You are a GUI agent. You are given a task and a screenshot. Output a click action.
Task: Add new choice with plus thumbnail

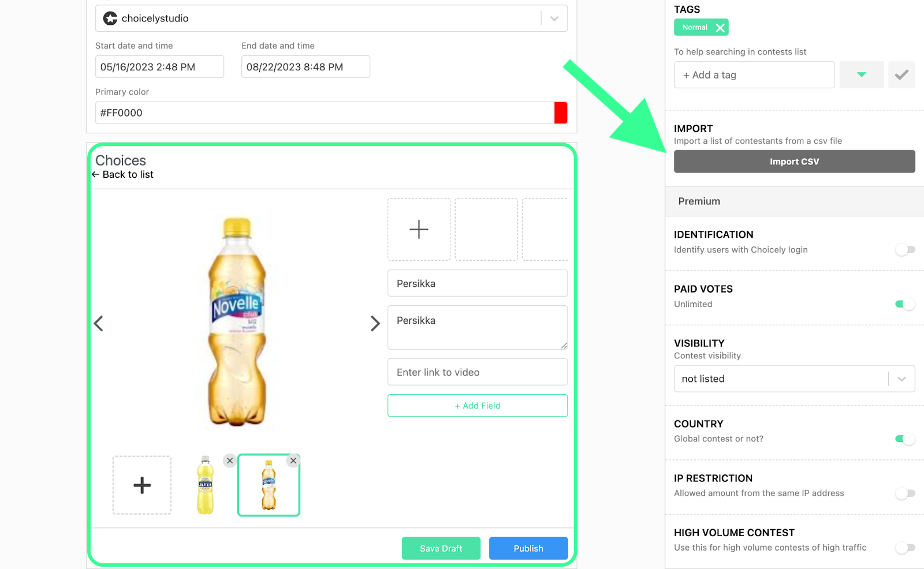point(142,485)
